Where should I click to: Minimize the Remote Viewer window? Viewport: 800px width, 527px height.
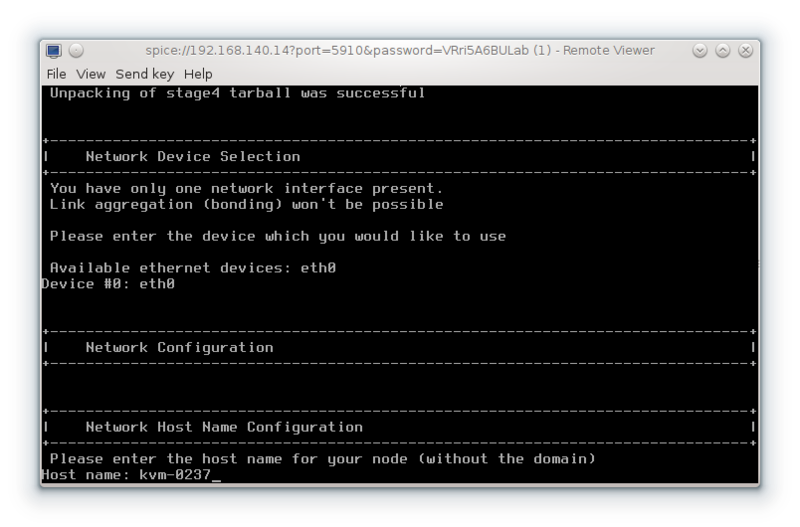[701, 51]
